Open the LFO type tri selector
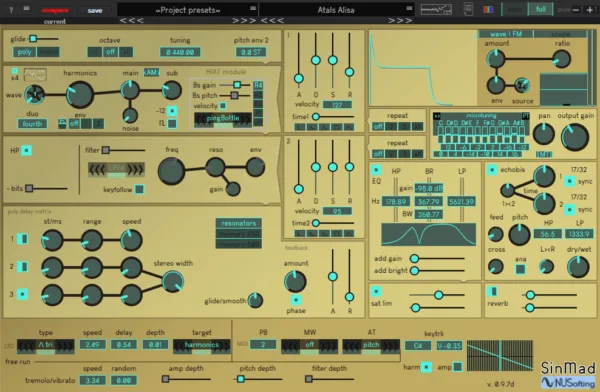Image resolution: width=600 pixels, height=392 pixels. pyautogui.click(x=46, y=345)
